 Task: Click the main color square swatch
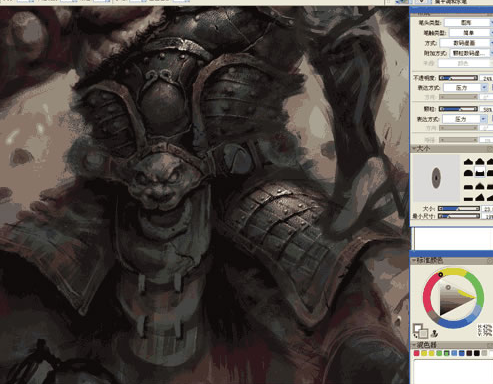[x=418, y=328]
